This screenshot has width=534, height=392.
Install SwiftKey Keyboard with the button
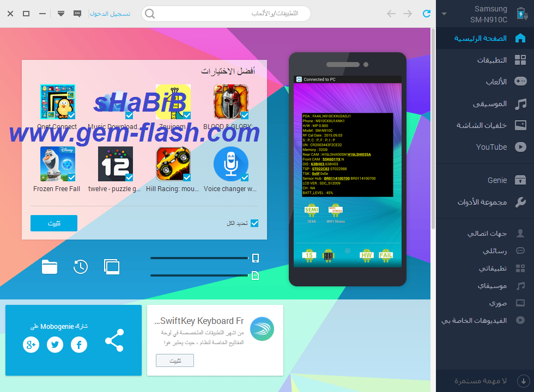pyautogui.click(x=175, y=360)
